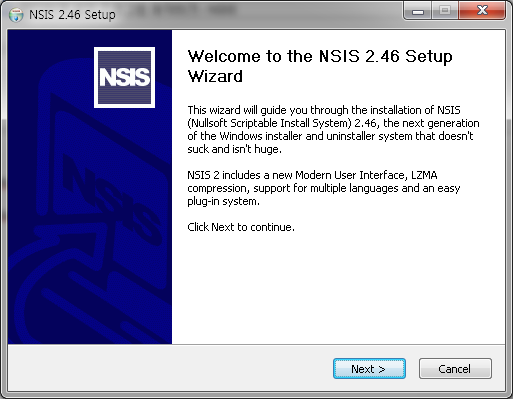The image size is (513, 399).
Task: Cancel the NSIS setup wizard
Action: coord(455,369)
